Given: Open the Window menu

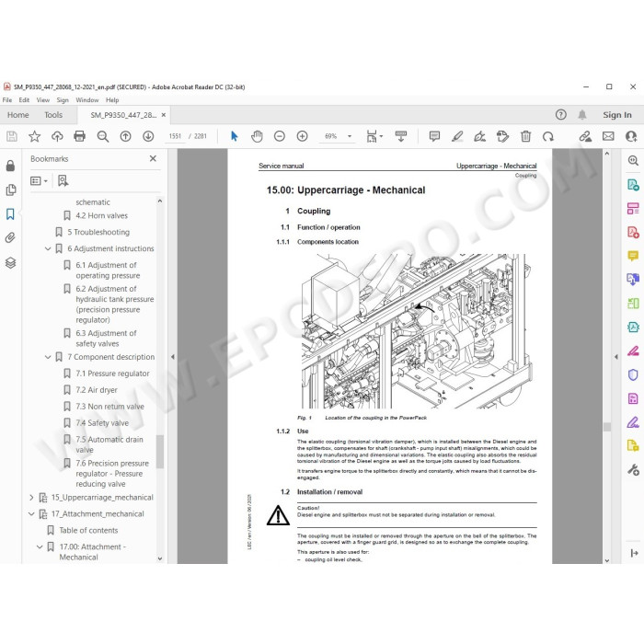Looking at the screenshot, I should 87,99.
